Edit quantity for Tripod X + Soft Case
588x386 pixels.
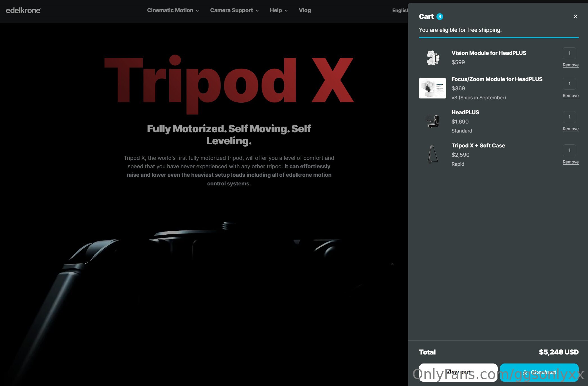569,150
